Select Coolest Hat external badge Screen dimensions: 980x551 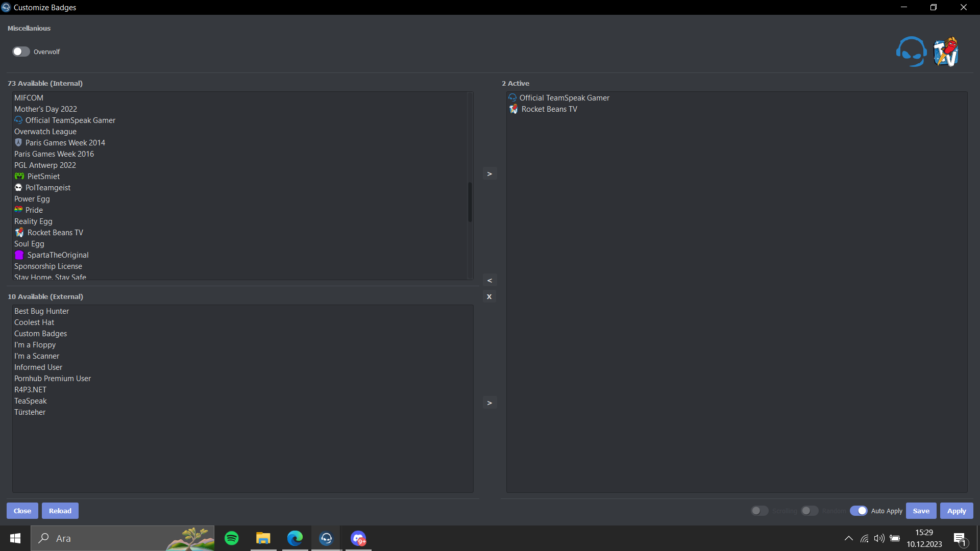click(x=34, y=322)
